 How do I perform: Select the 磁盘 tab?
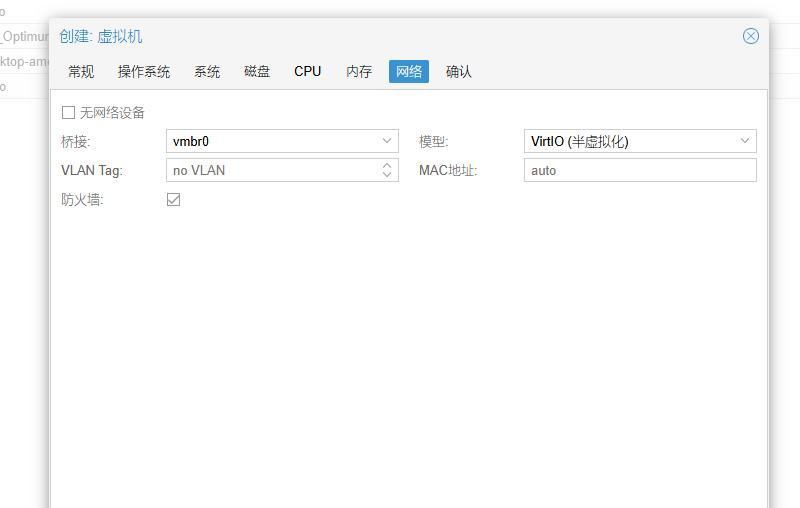click(257, 72)
